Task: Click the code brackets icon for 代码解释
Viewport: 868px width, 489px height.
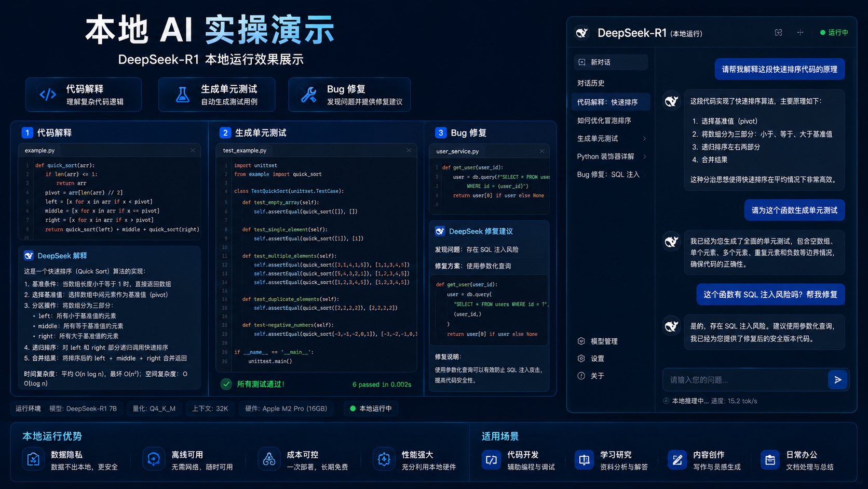Action: (x=48, y=95)
